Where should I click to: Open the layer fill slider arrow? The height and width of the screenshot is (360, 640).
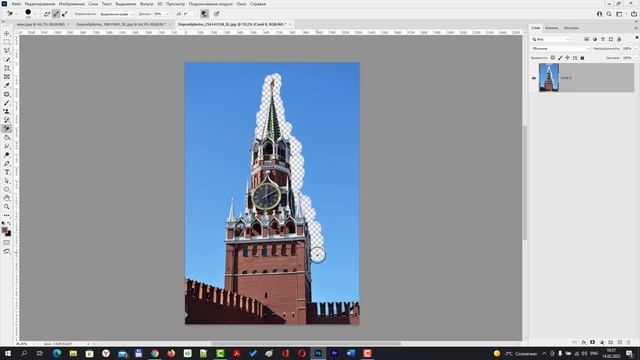635,58
